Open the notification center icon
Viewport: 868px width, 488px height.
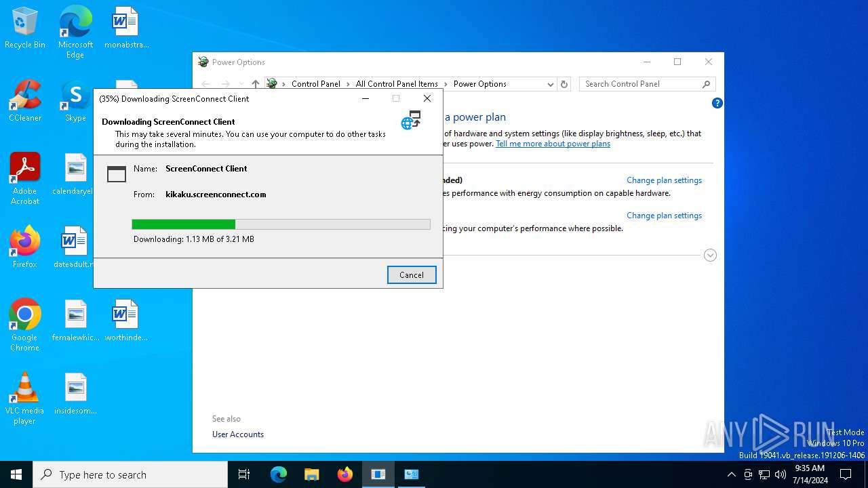846,474
